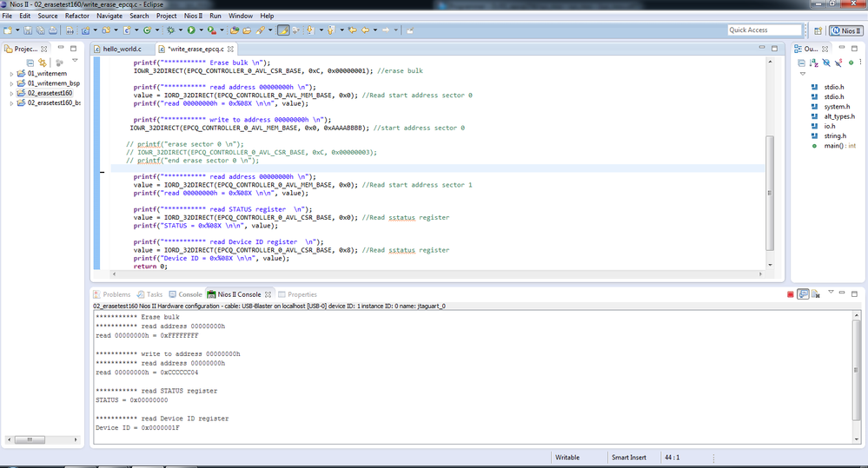Screen dimensions: 868x468
Task: Sort Outline entries alphabetically
Action: pyautogui.click(x=814, y=63)
